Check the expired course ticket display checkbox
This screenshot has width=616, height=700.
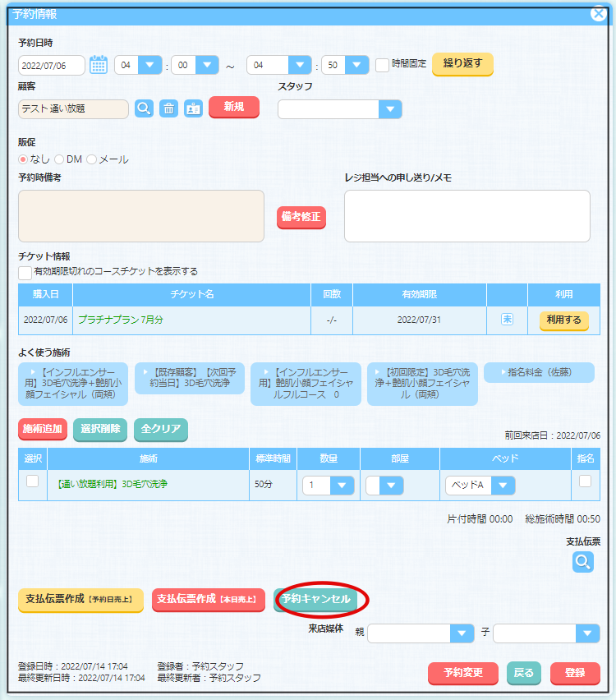point(25,272)
